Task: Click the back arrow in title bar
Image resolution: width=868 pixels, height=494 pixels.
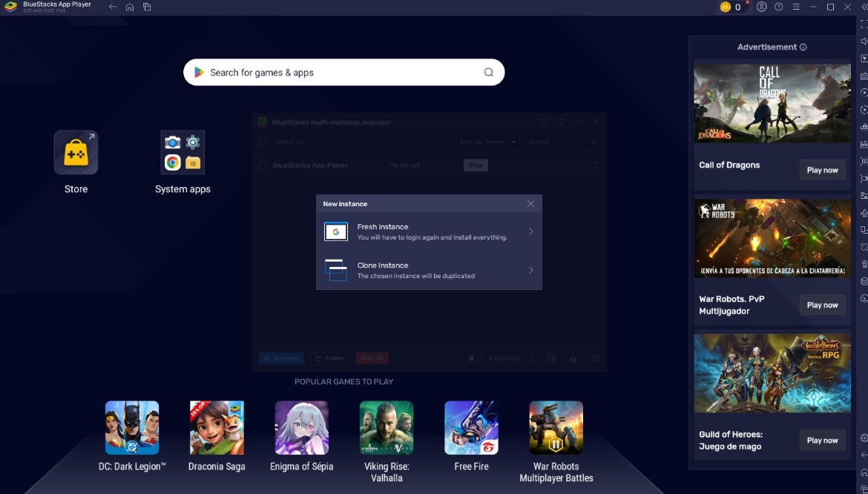Action: coord(113,7)
